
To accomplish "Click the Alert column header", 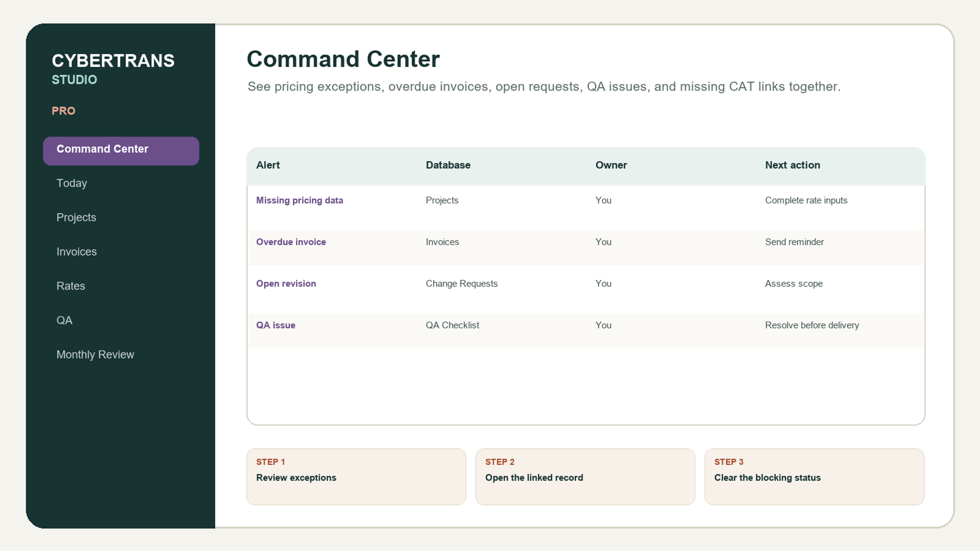I will tap(268, 165).
